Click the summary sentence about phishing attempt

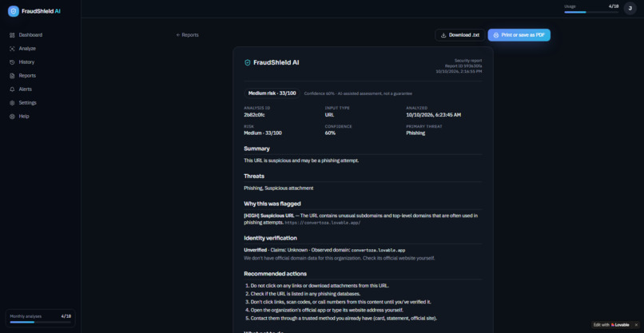[x=301, y=161]
